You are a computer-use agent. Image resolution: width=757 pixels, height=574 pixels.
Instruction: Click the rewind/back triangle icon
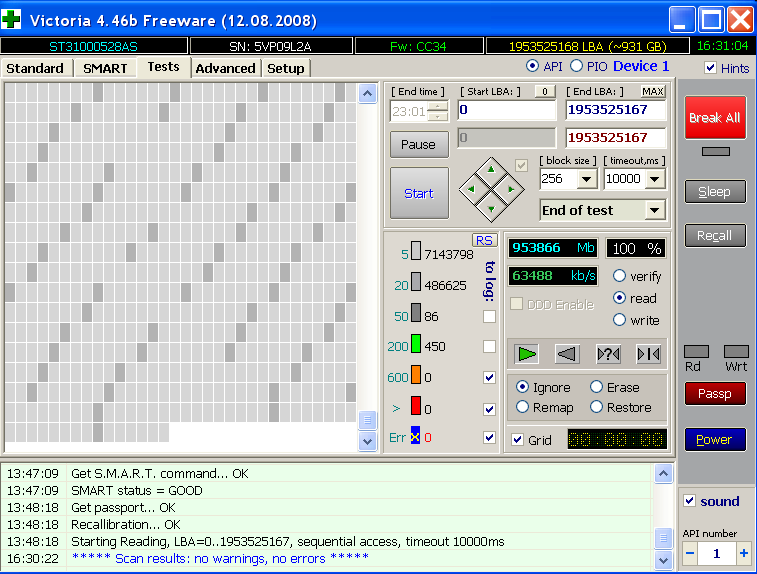coord(567,353)
